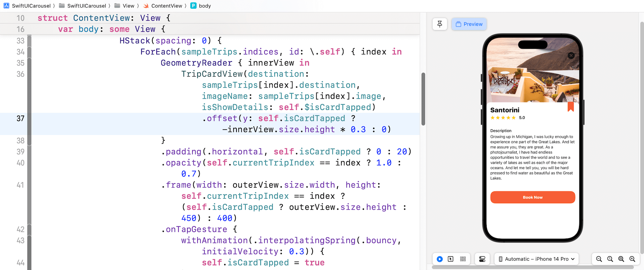Screen dimensions: 644x270
Task: Click 'GeometryReader' on line 35
Action: click(x=197, y=63)
